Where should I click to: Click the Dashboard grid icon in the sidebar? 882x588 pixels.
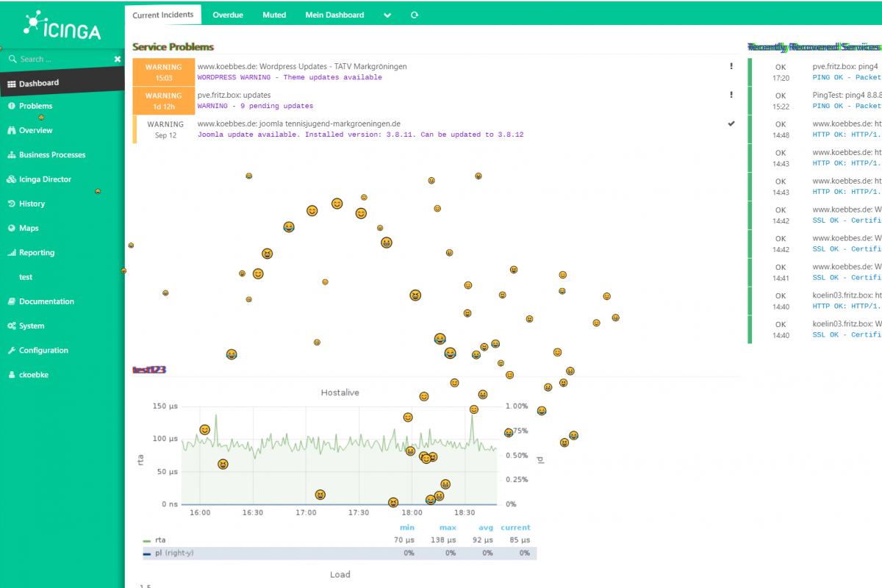[x=12, y=84]
